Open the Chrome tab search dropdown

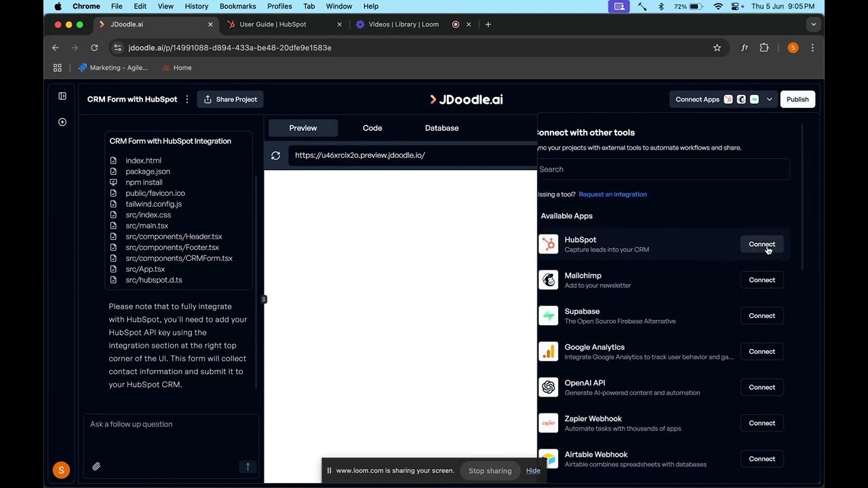coord(813,24)
